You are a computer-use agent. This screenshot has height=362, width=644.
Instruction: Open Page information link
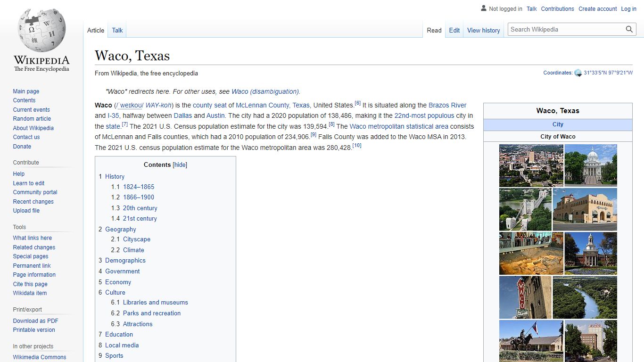[34, 275]
